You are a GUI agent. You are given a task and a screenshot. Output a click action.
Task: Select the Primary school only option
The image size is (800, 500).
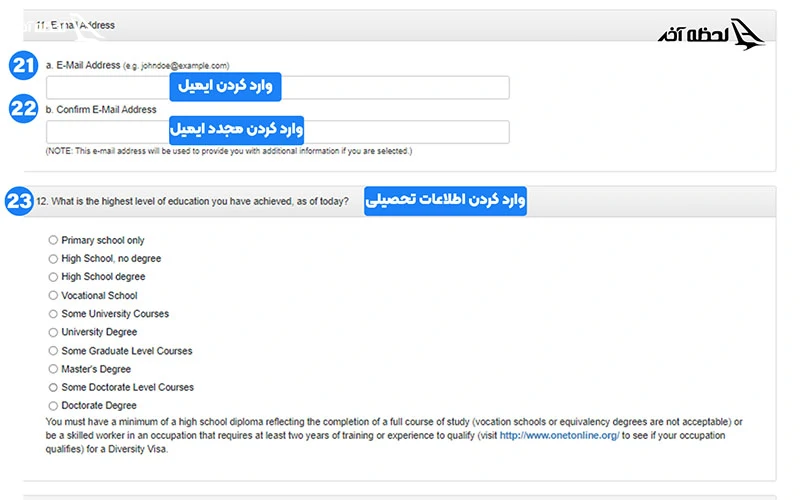coord(53,241)
